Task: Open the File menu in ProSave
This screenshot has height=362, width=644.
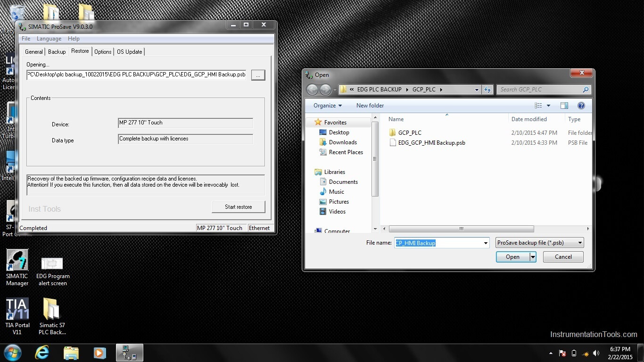Action: [26, 39]
